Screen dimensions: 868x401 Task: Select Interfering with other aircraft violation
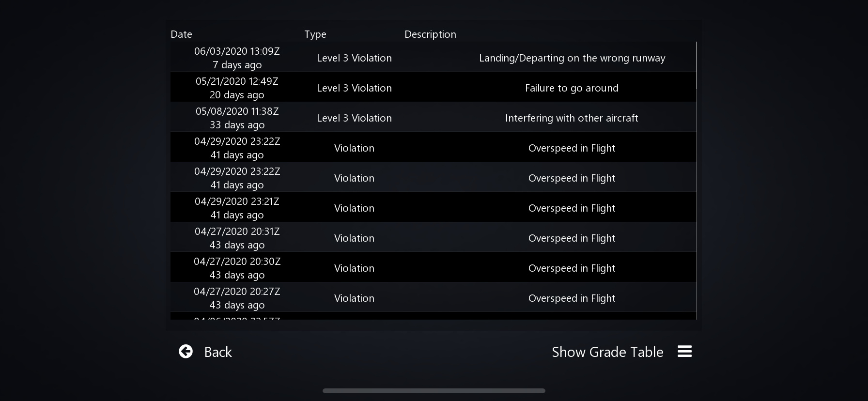click(x=572, y=118)
